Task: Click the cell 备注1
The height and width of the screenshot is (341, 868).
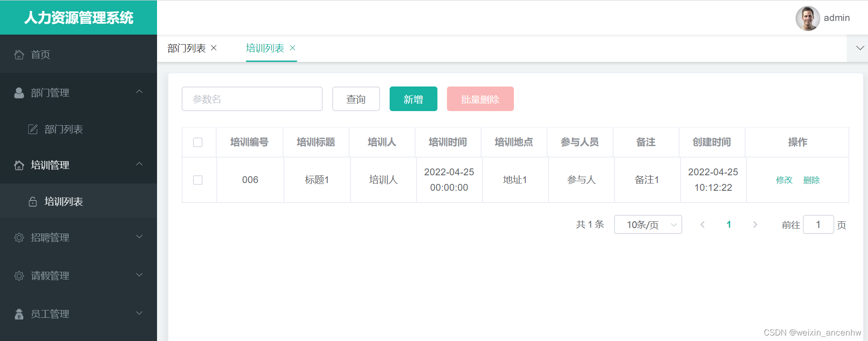Action: point(647,180)
